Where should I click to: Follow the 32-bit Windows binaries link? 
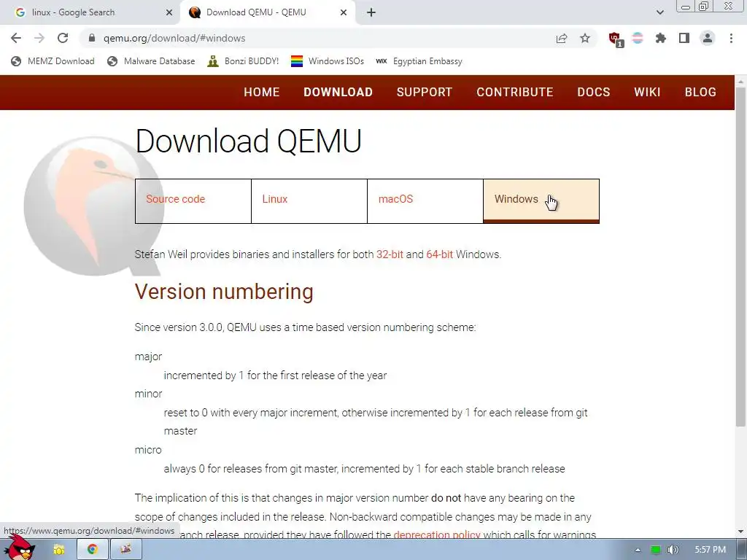click(x=390, y=254)
